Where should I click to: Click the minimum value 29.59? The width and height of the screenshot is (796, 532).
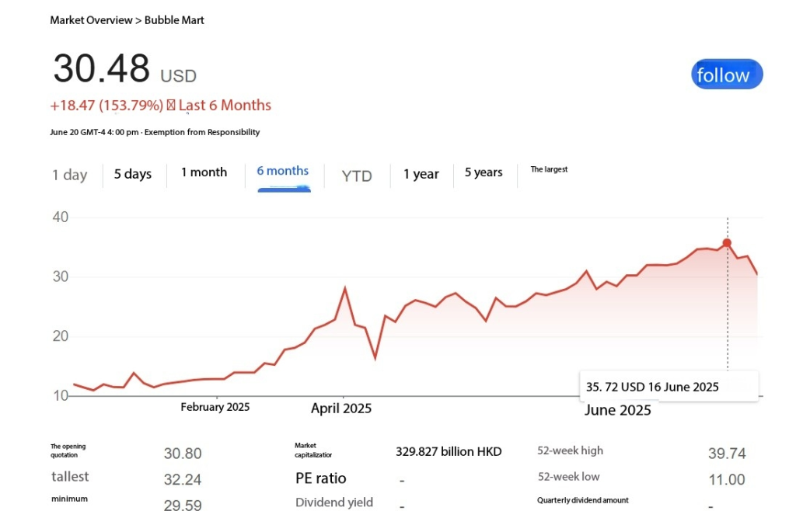click(x=183, y=506)
